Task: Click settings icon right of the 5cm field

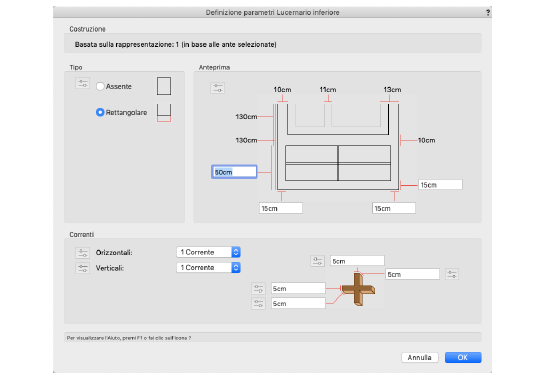Action: [452, 274]
